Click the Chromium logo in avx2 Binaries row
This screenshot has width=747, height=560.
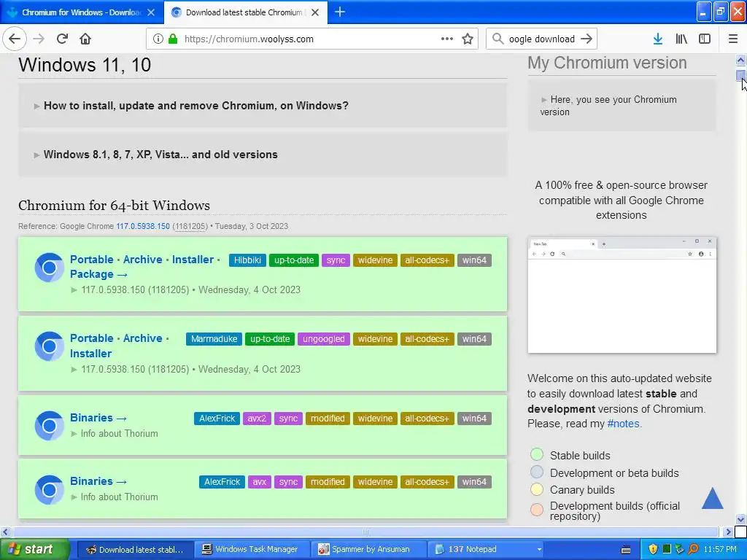point(49,425)
